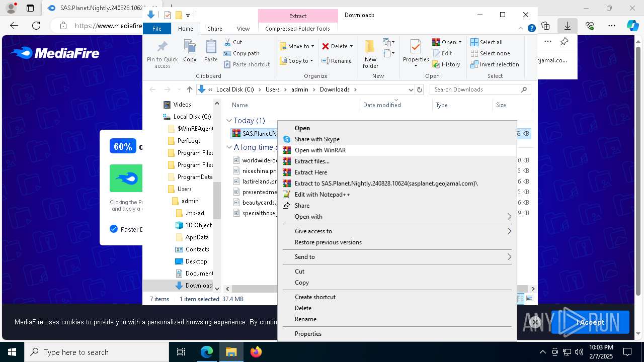Viewport: 644px width, 362px height.
Task: Click Select all in ribbon
Action: (x=487, y=42)
